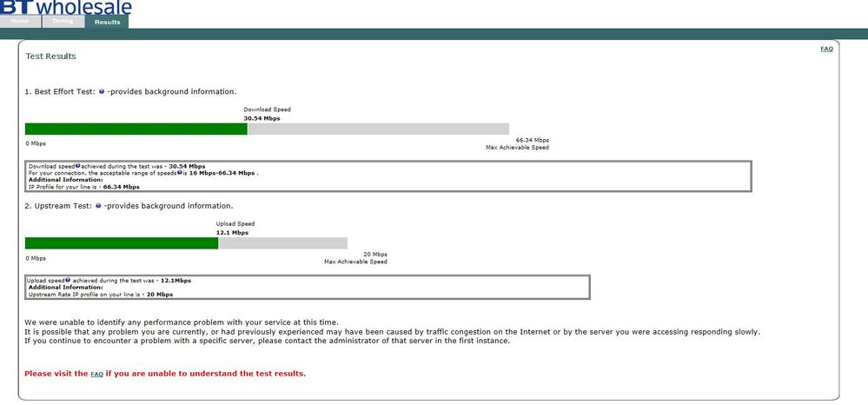Follow the FAQ link in red notice

[x=96, y=374]
